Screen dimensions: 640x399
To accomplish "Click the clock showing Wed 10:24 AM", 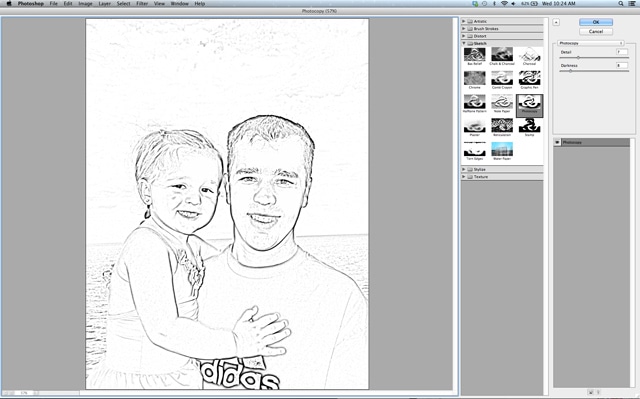I will [559, 3].
